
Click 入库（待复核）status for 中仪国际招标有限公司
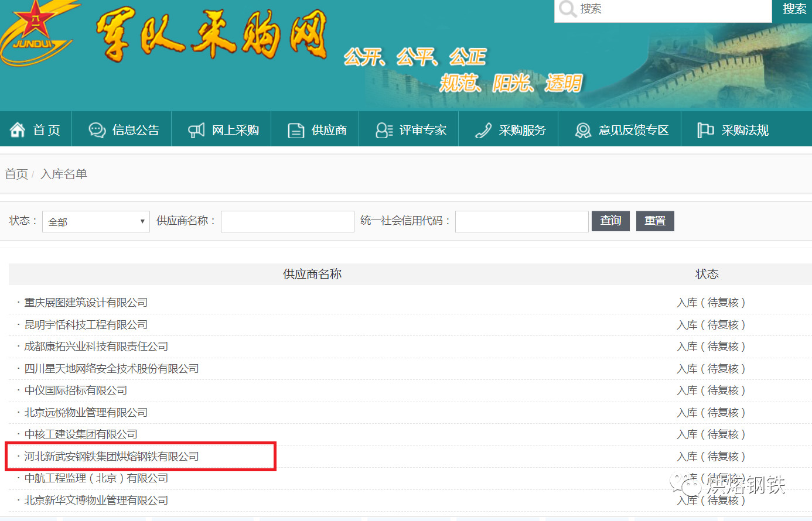pyautogui.click(x=711, y=390)
